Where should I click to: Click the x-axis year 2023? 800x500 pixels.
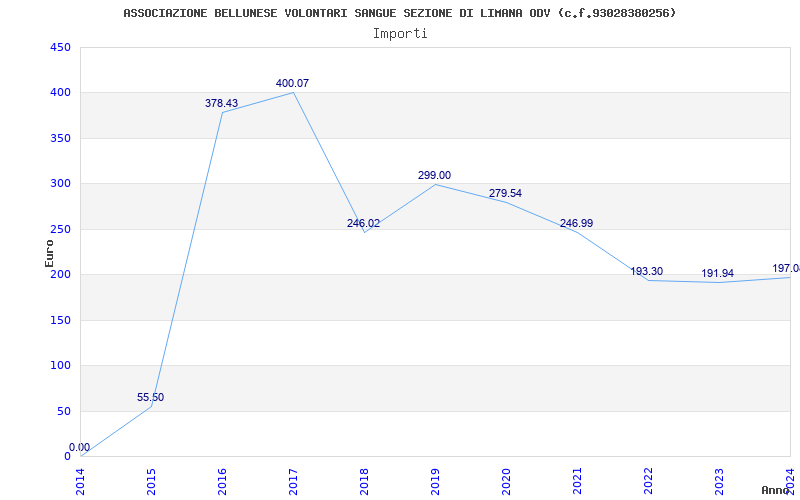[x=719, y=482]
